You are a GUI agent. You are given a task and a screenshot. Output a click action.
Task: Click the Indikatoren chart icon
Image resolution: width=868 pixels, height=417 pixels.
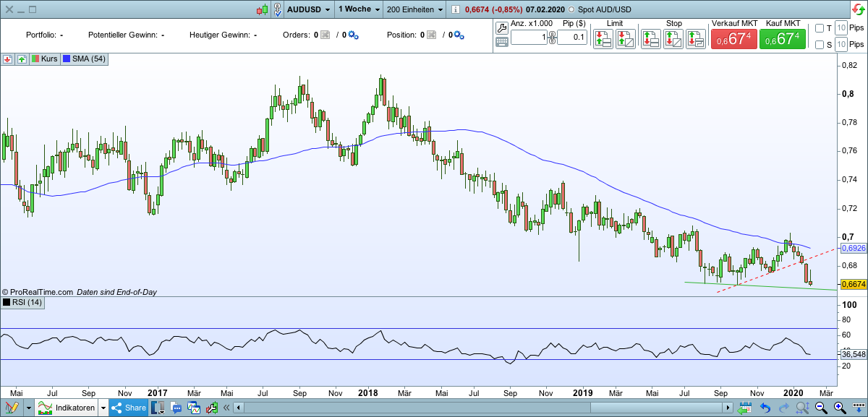[x=45, y=408]
